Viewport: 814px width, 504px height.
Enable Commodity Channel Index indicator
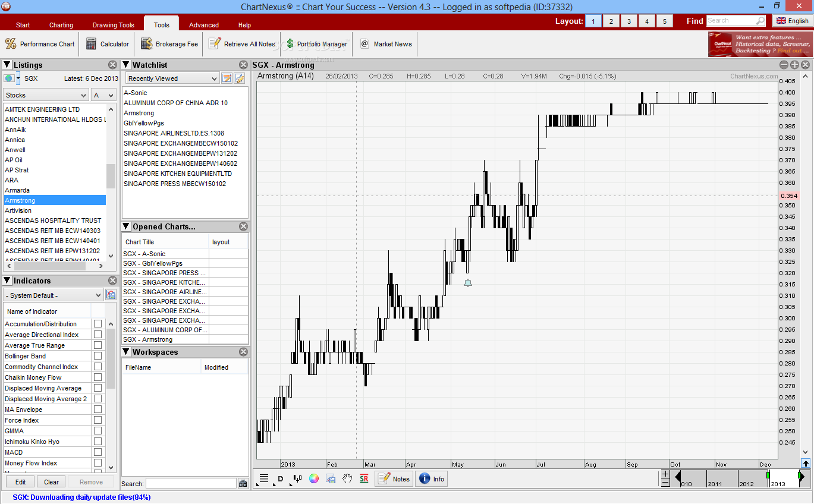[98, 367]
